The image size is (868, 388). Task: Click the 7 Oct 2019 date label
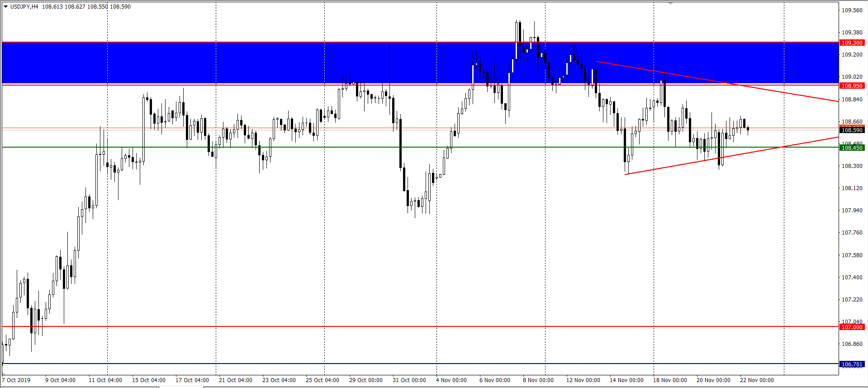click(x=16, y=380)
